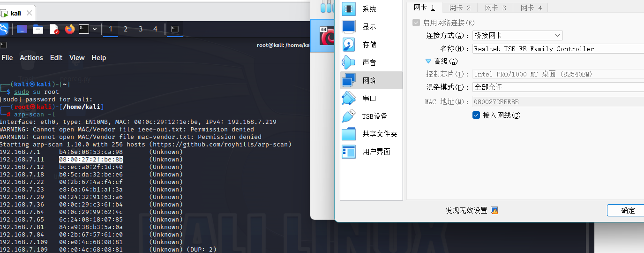This screenshot has height=253, width=644.
Task: Open the Kali applications menu icon
Action: pyautogui.click(x=3, y=29)
